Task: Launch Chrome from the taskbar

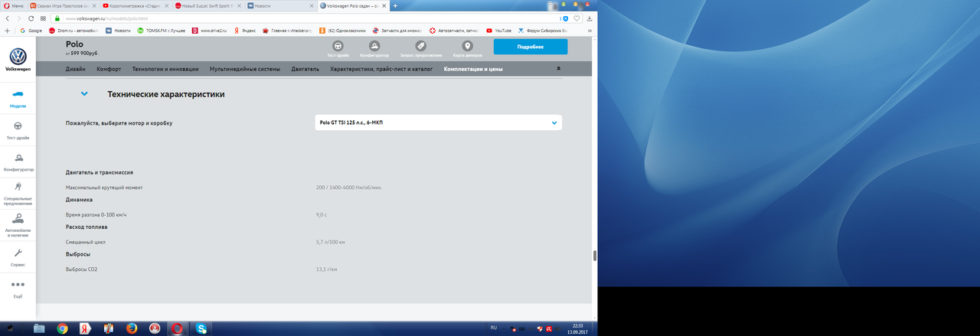Action: [x=62, y=328]
